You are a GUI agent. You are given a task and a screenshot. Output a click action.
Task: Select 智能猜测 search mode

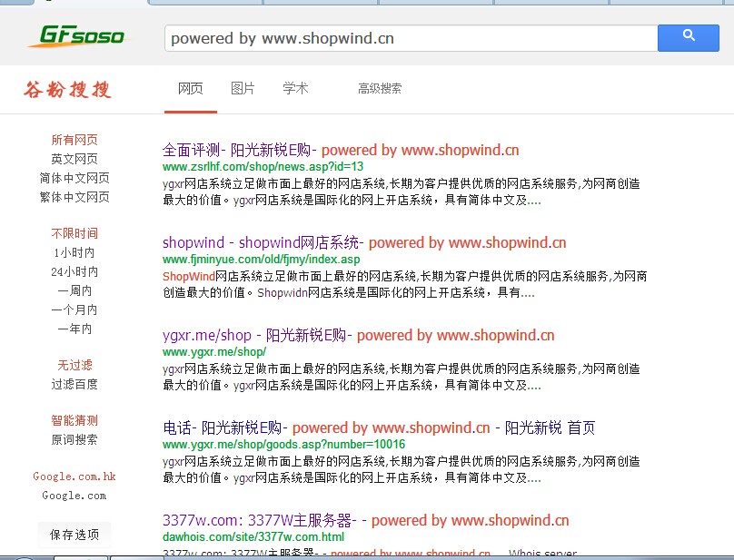click(x=74, y=420)
